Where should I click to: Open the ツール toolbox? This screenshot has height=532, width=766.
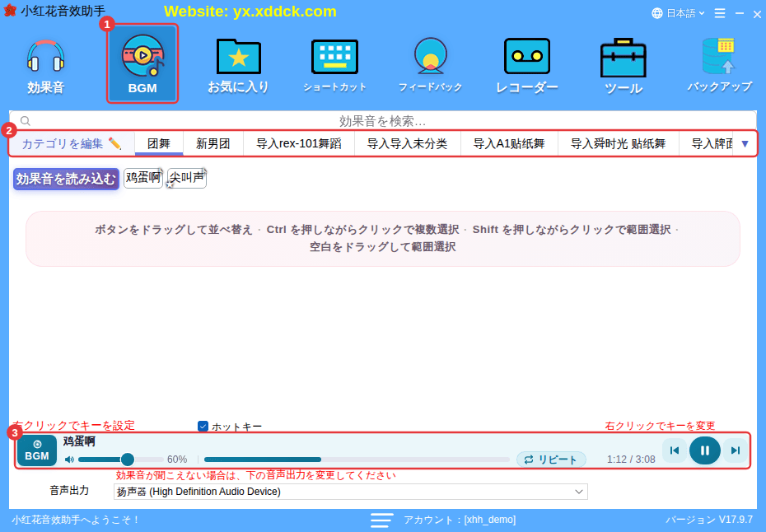(x=623, y=66)
